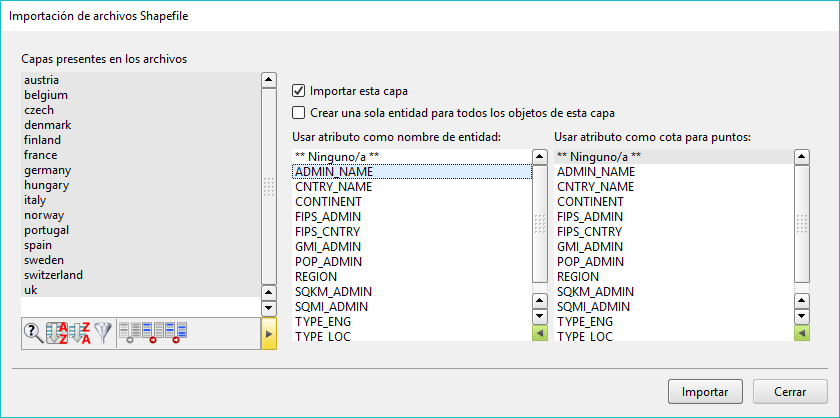Click green arrow under point elevation list
Screen dimensions: 840x418
802,333
